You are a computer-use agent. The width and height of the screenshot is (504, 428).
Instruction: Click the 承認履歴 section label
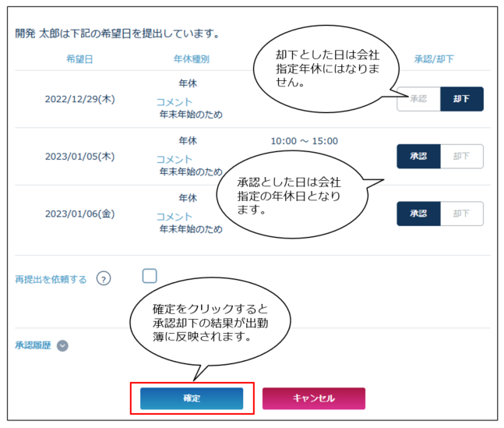pyautogui.click(x=33, y=345)
